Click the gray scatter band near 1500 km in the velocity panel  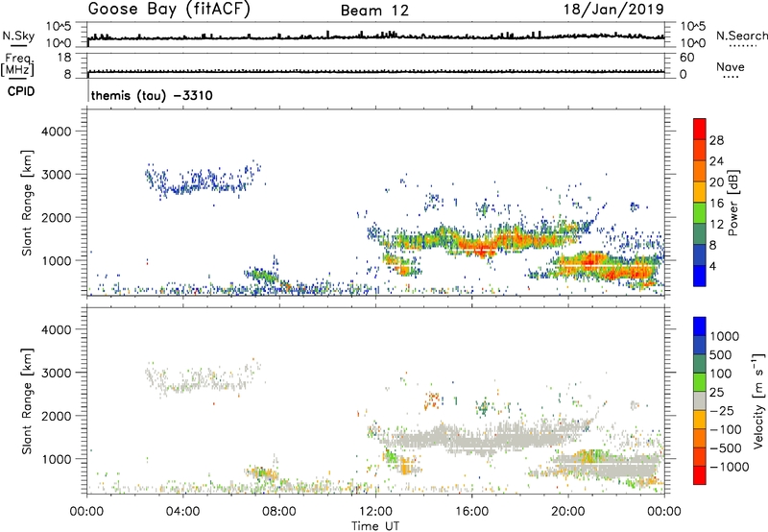(483, 436)
